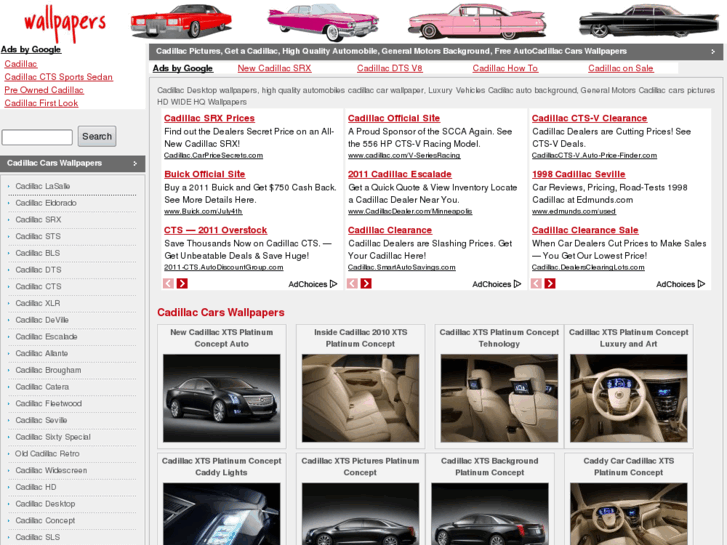Select Cadillac SRX in sidebar menu
The image size is (727, 545).
(38, 219)
